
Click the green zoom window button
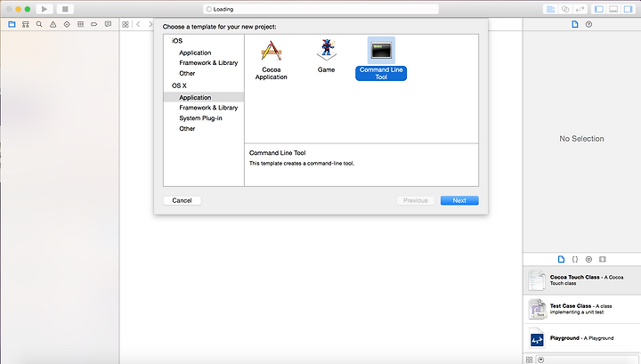click(x=28, y=9)
